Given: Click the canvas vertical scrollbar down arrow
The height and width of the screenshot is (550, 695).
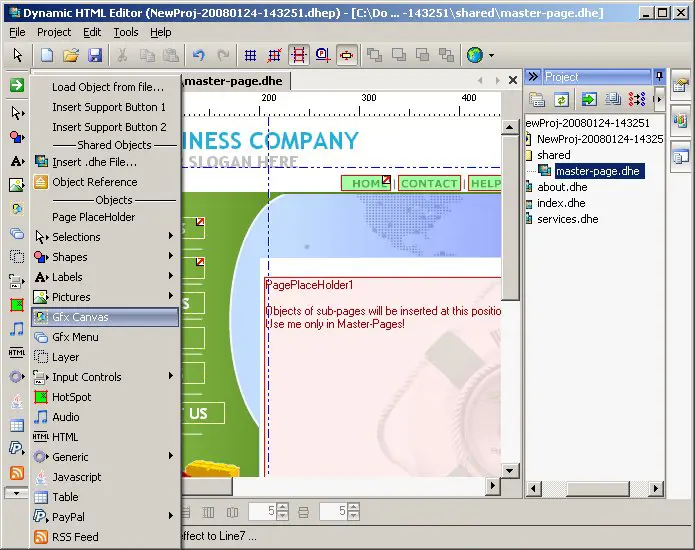Looking at the screenshot, I should tap(510, 470).
